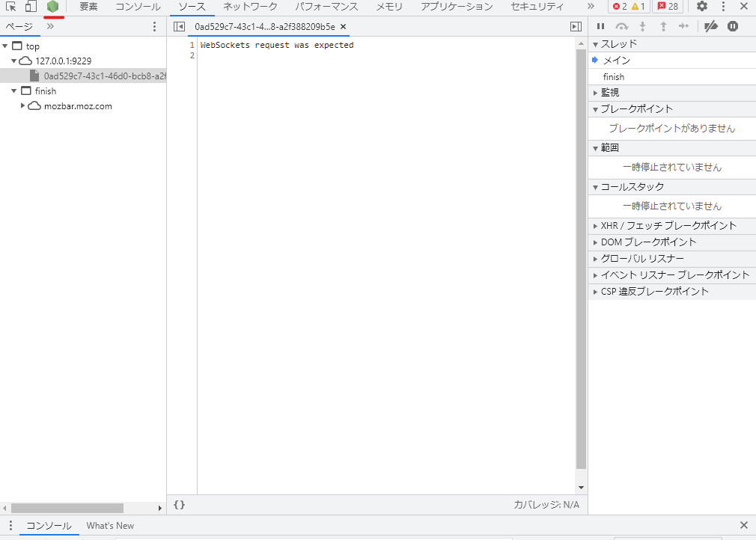Deactivate breakpoints toggle icon
The image size is (756, 540).
point(711,26)
